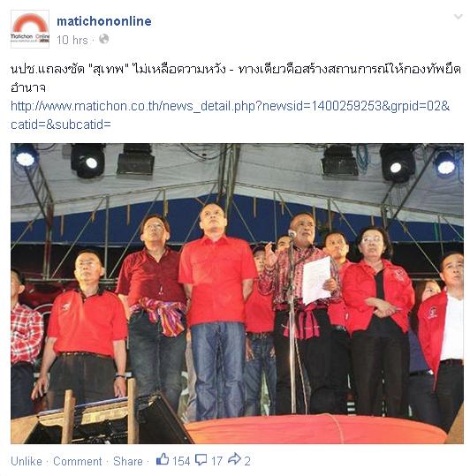View the 17 comments count

216,461
